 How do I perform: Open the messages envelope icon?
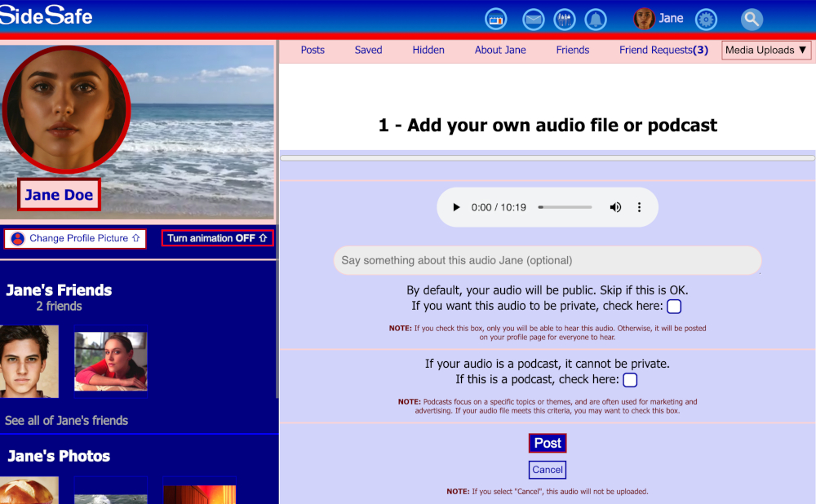pos(533,19)
